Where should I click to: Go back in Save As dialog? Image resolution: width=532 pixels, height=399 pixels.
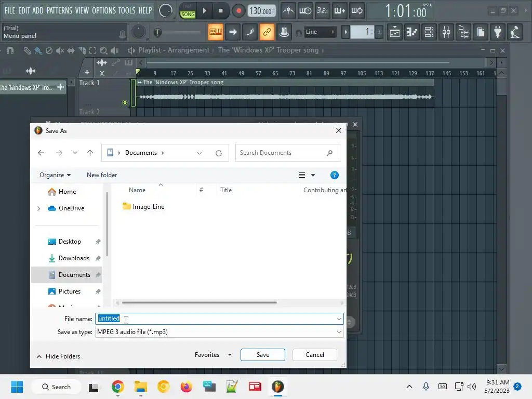click(41, 153)
